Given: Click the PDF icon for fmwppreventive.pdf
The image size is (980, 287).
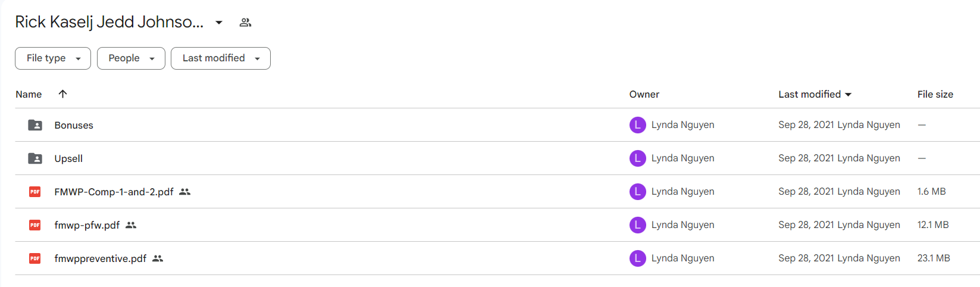Looking at the screenshot, I should 35,258.
